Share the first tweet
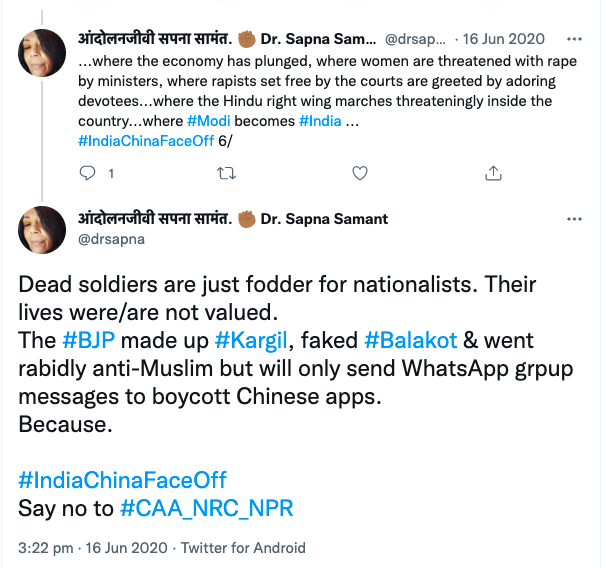 click(x=493, y=173)
